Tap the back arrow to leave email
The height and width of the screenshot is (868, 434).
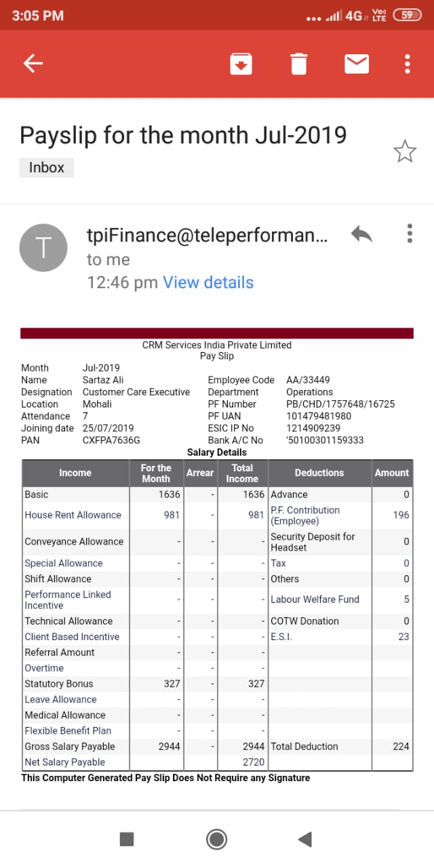(33, 64)
